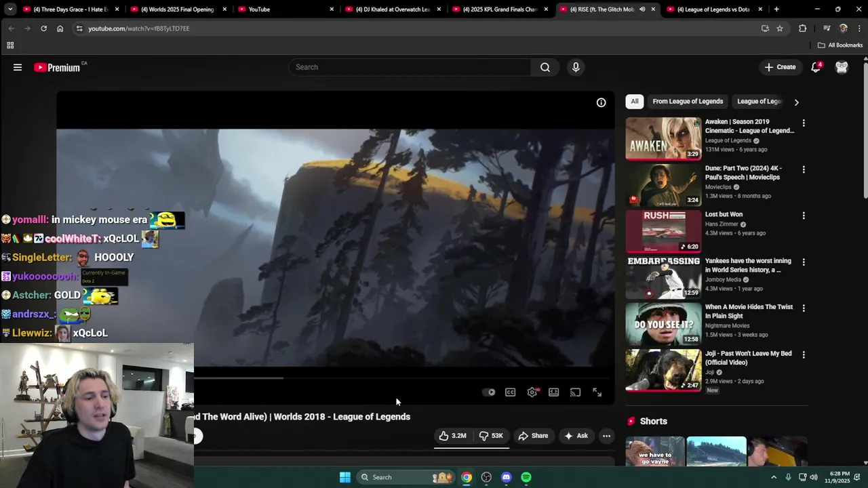The image size is (868, 488).
Task: Open a new browser tab
Action: 776,9
